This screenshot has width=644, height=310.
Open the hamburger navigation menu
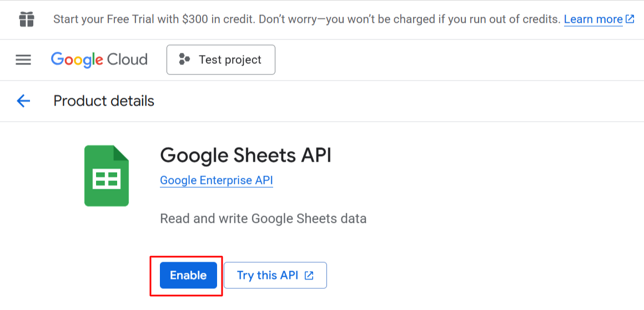23,59
